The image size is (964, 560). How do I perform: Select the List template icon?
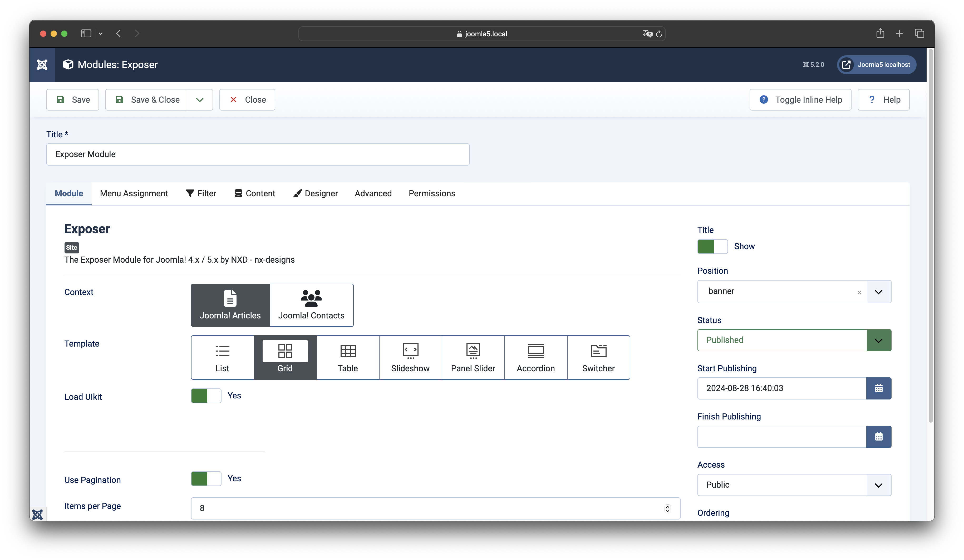coord(222,357)
